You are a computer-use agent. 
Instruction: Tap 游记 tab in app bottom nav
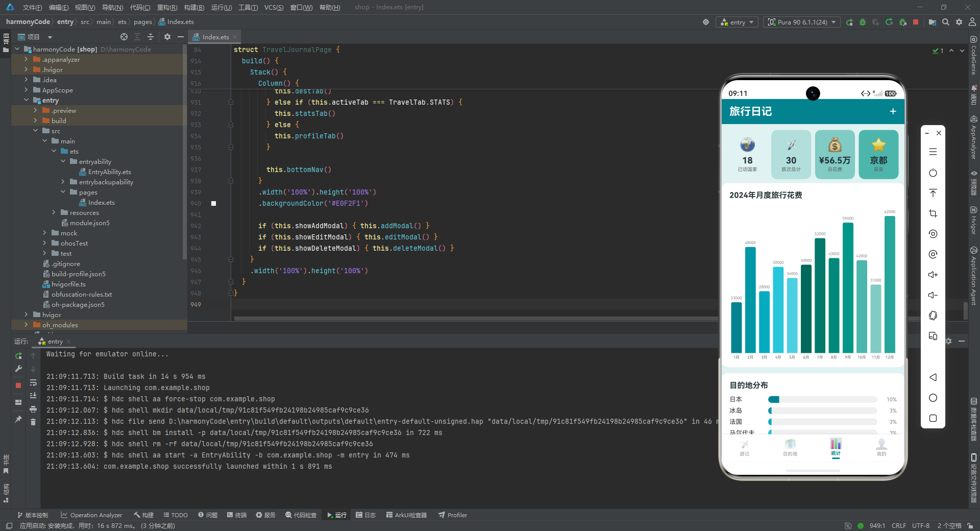click(745, 447)
